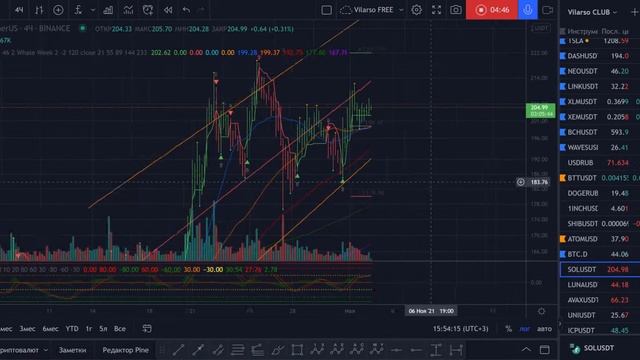This screenshot has height=360, width=640.
Task: Expand the indicators favorites dropdown arrow
Action: (x=93, y=10)
